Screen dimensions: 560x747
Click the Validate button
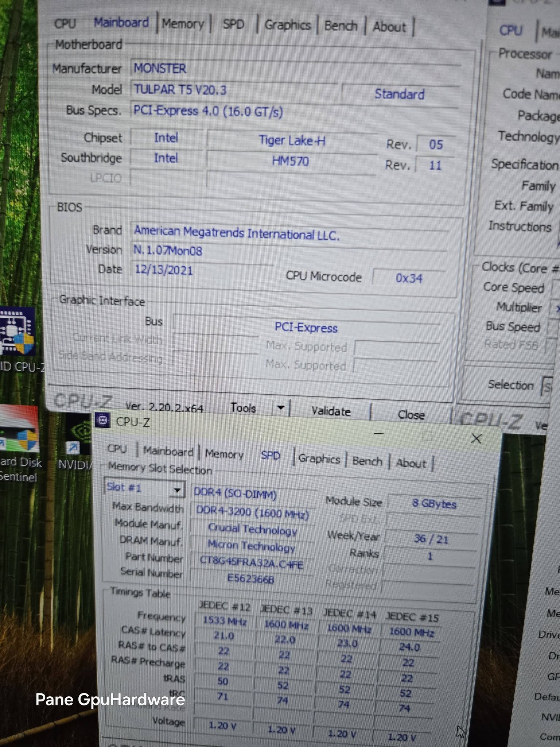point(331,411)
